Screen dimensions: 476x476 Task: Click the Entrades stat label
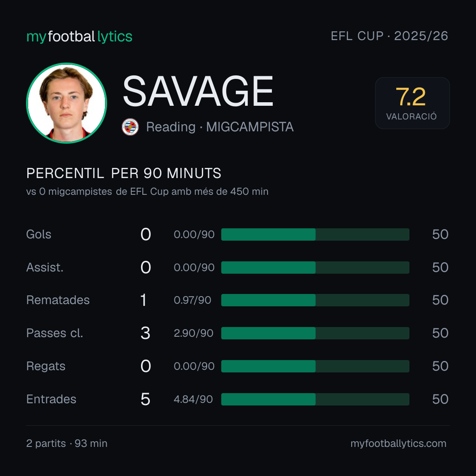coord(51,399)
